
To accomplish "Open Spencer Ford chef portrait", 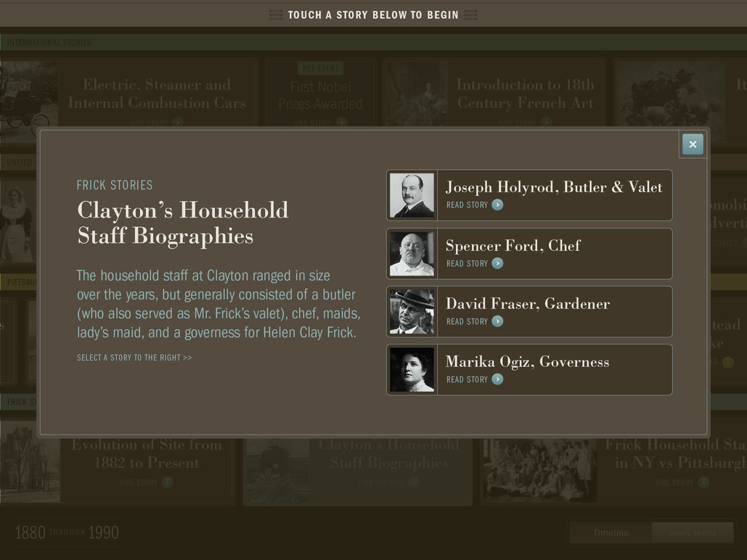I will click(x=412, y=254).
